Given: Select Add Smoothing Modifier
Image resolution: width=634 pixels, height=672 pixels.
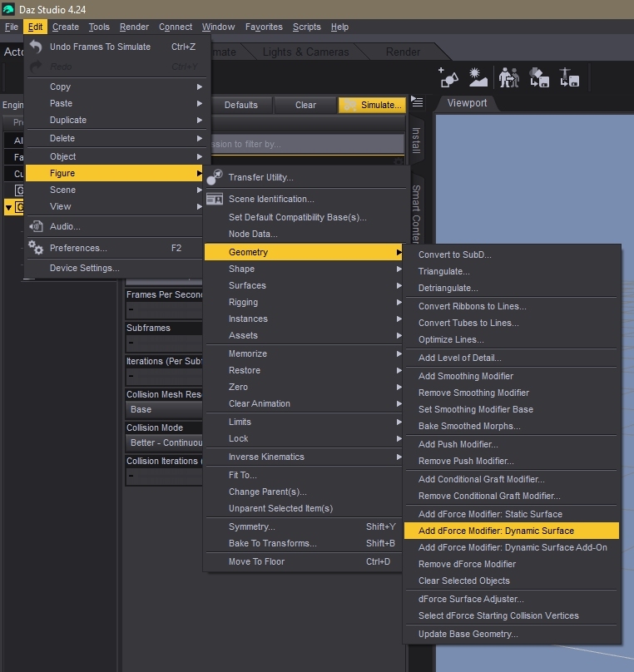Looking at the screenshot, I should click(512, 376).
